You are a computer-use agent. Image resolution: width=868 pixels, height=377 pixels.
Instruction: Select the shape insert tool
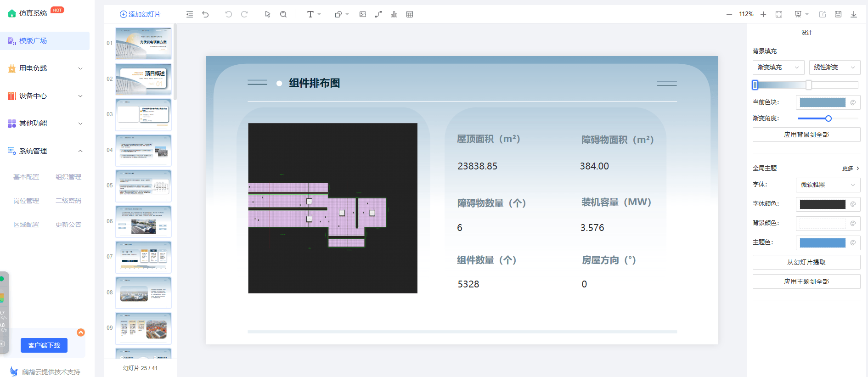pyautogui.click(x=338, y=14)
